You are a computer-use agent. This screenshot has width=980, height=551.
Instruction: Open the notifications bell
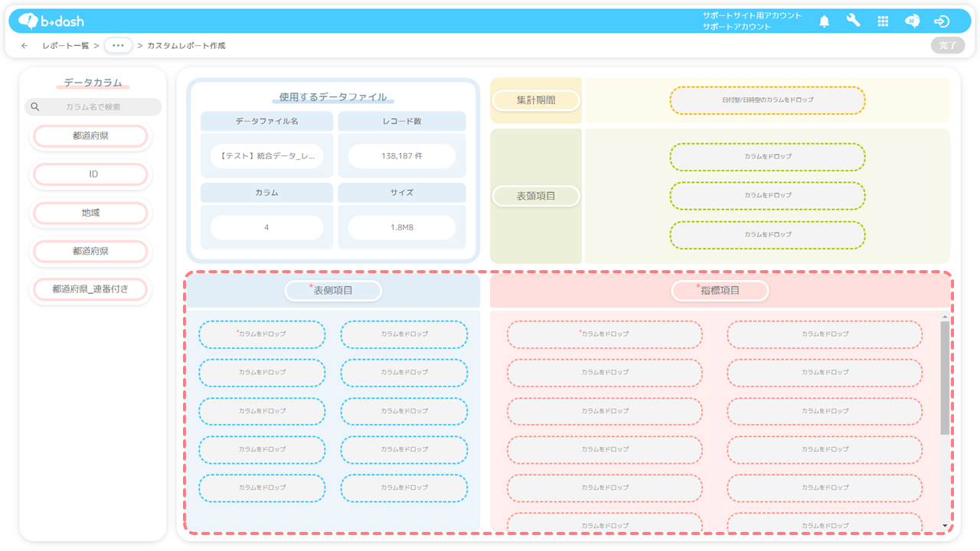824,21
